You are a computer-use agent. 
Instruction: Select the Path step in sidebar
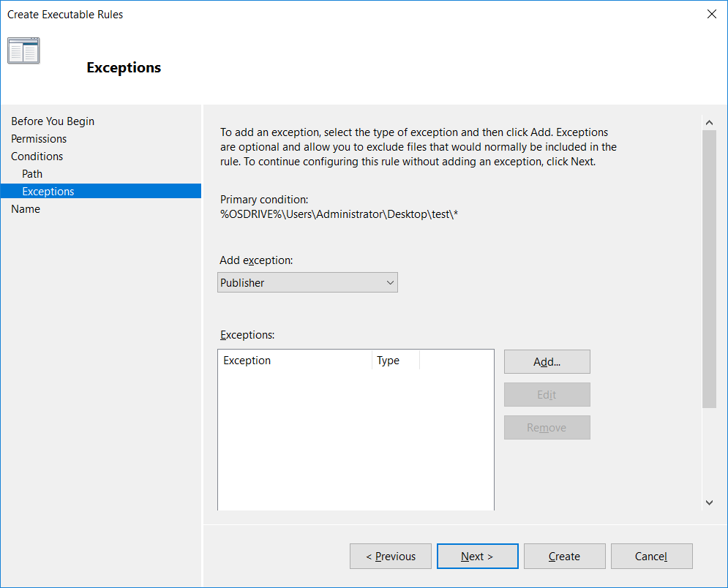coord(32,174)
